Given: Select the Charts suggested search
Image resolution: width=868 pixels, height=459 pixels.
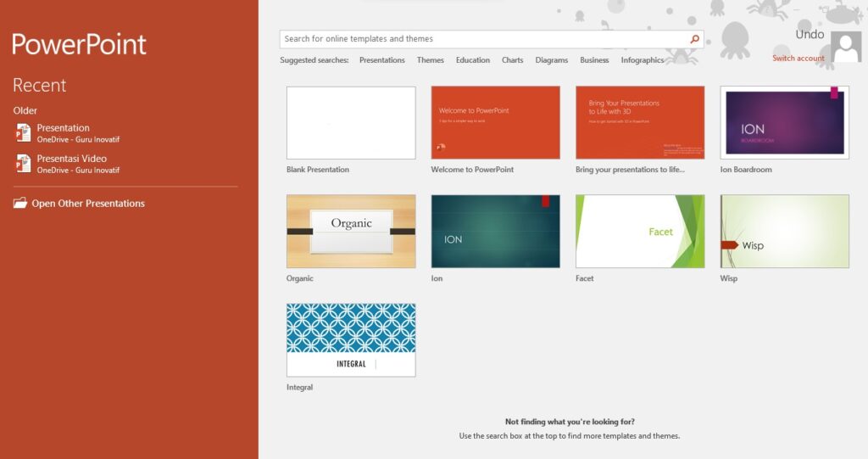Looking at the screenshot, I should pyautogui.click(x=512, y=60).
